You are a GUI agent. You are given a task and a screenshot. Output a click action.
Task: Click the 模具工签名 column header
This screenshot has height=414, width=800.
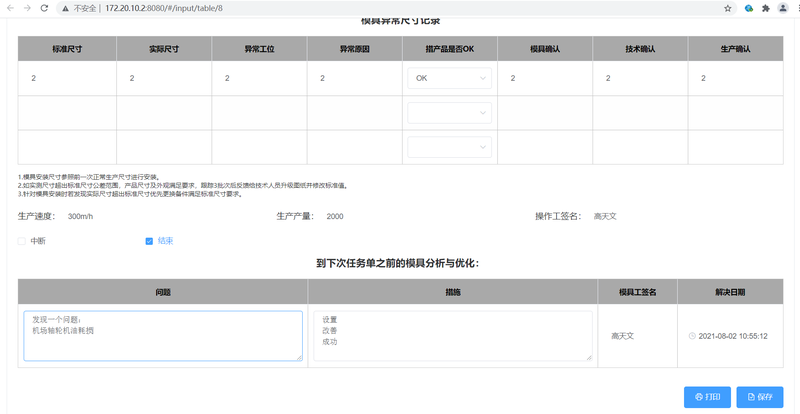pos(638,292)
